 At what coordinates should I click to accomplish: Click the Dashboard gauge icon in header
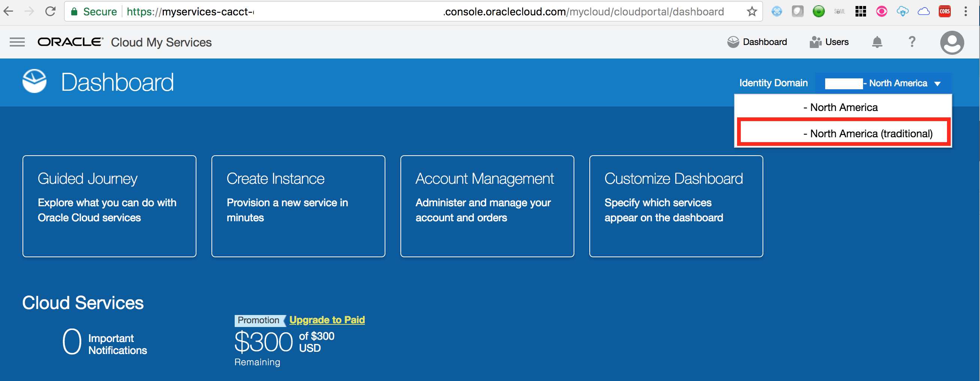click(733, 42)
